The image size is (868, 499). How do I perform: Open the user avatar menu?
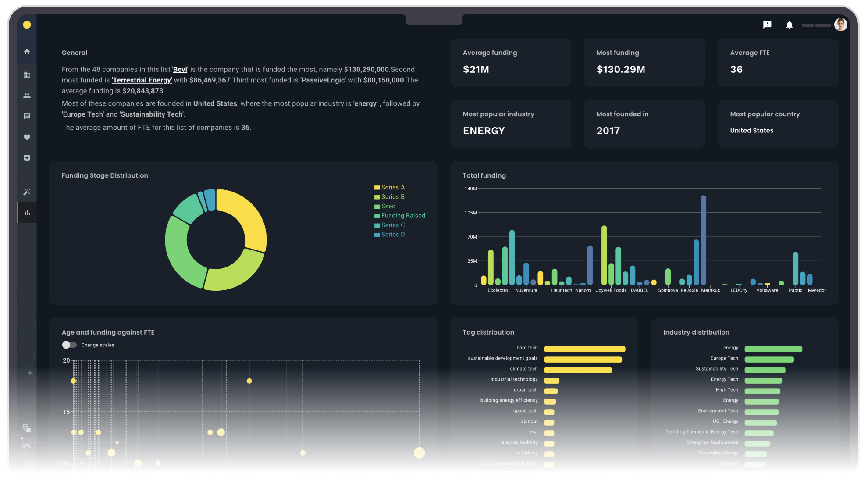click(x=840, y=25)
